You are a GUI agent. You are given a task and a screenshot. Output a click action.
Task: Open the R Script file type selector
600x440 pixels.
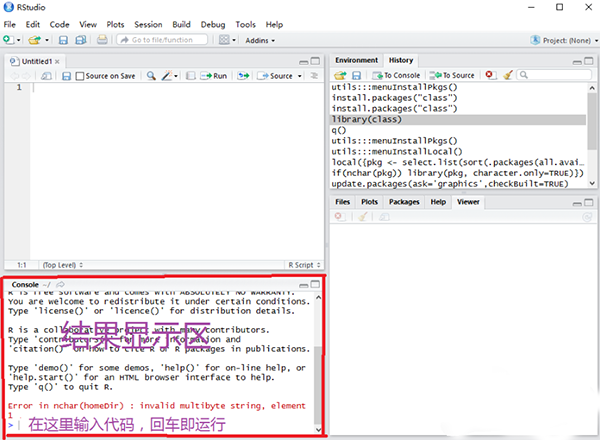(x=304, y=265)
